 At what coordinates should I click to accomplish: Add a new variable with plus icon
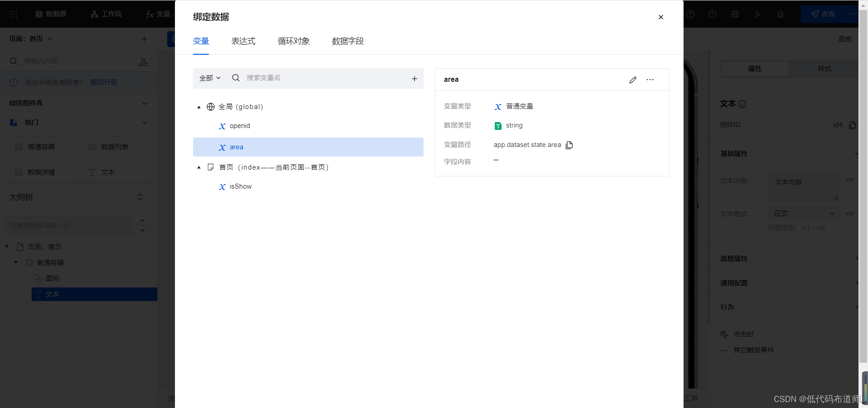(414, 79)
